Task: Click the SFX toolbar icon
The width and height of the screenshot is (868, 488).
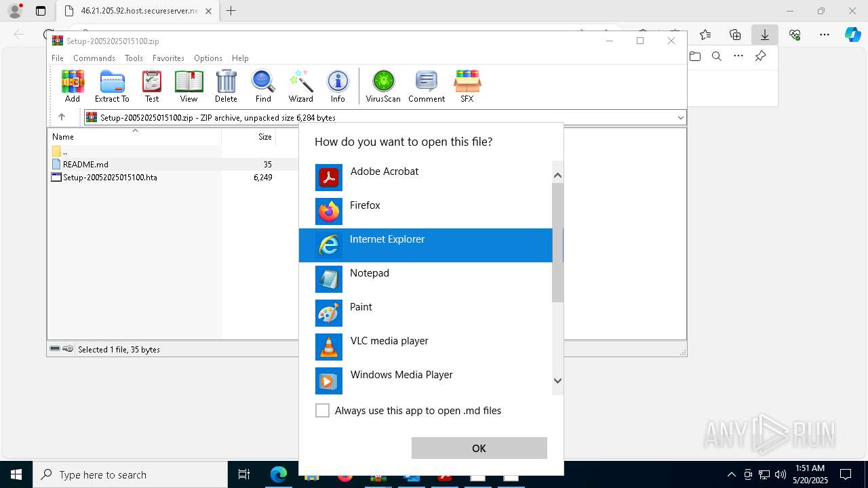Action: coord(467,86)
